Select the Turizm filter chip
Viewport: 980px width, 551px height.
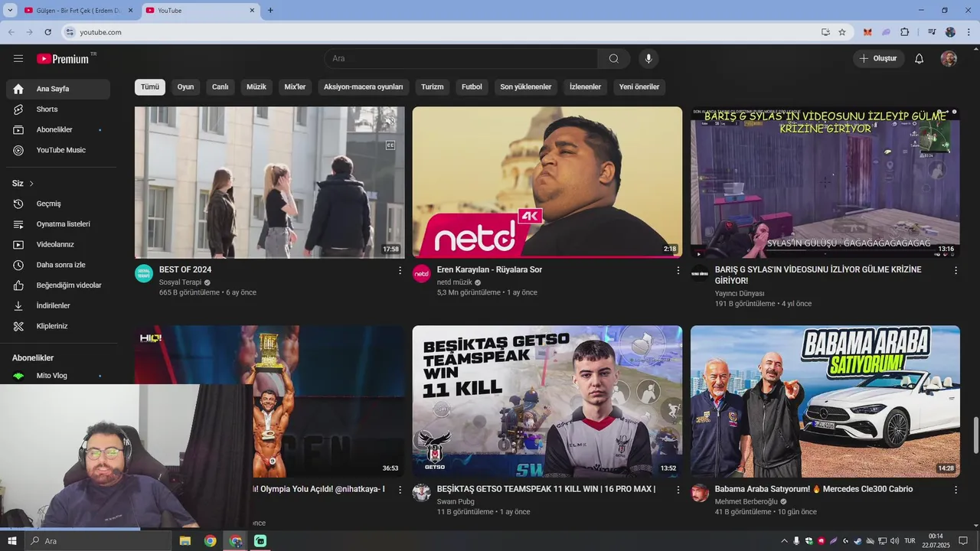coord(433,87)
